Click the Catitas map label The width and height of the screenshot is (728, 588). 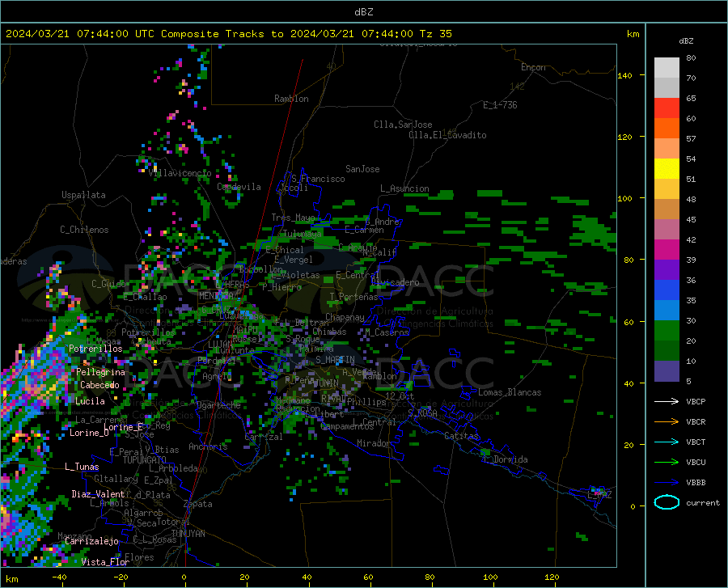(461, 436)
